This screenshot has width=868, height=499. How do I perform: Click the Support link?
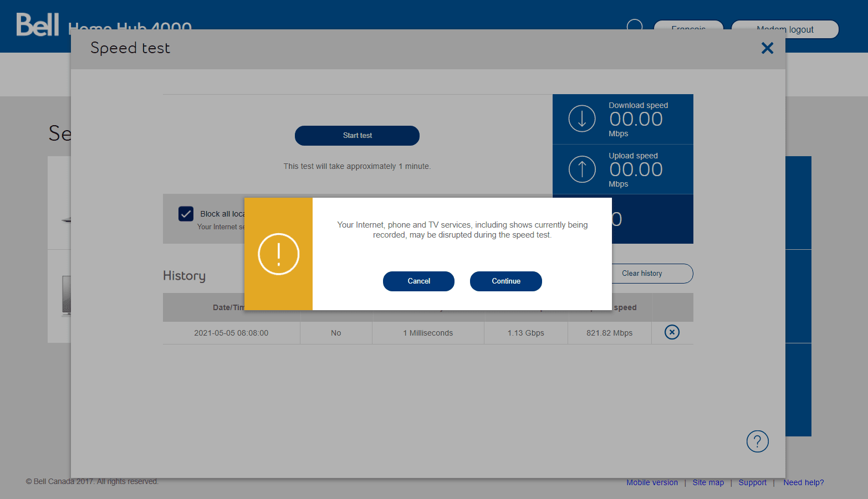click(x=752, y=482)
